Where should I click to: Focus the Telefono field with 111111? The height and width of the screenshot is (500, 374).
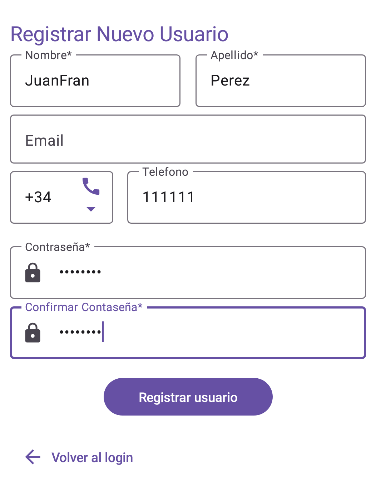point(246,197)
